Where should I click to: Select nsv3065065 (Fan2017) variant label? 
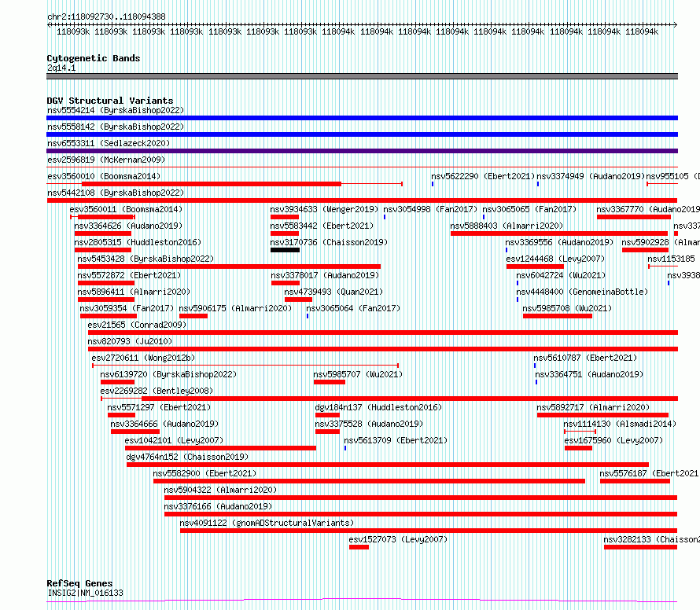click(x=529, y=209)
